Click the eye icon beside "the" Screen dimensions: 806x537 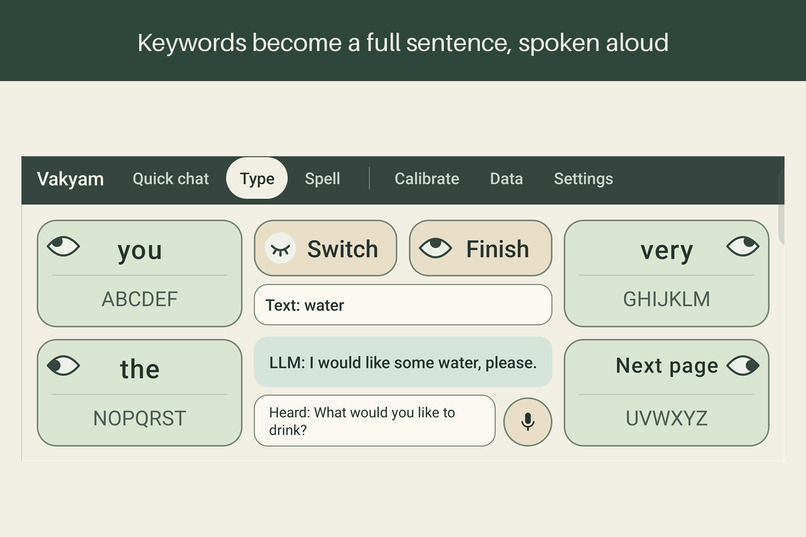tap(63, 366)
